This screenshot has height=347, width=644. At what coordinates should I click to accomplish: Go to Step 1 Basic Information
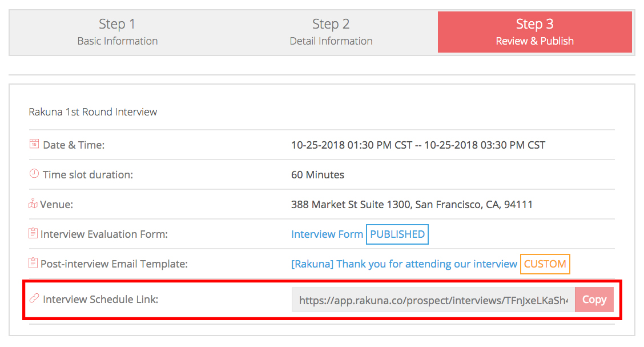click(118, 32)
